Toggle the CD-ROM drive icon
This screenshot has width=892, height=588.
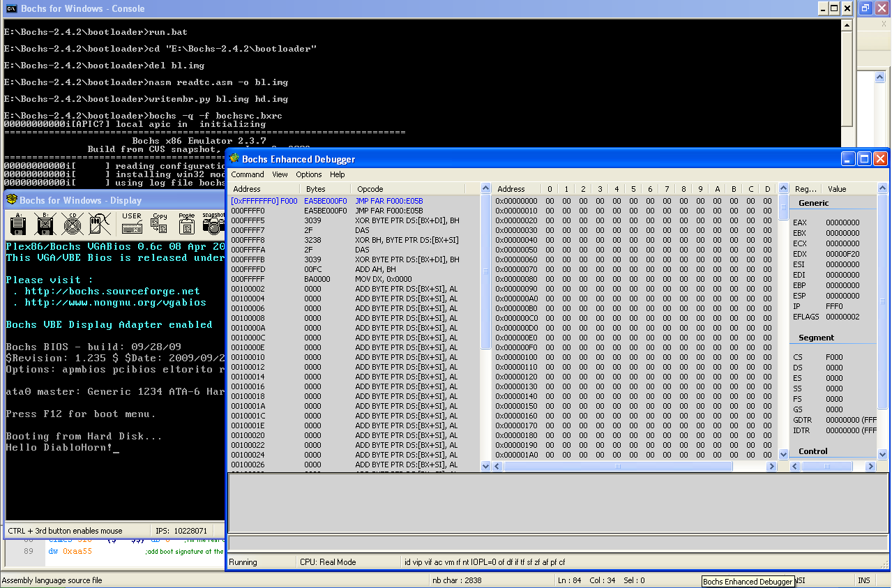[x=73, y=224]
